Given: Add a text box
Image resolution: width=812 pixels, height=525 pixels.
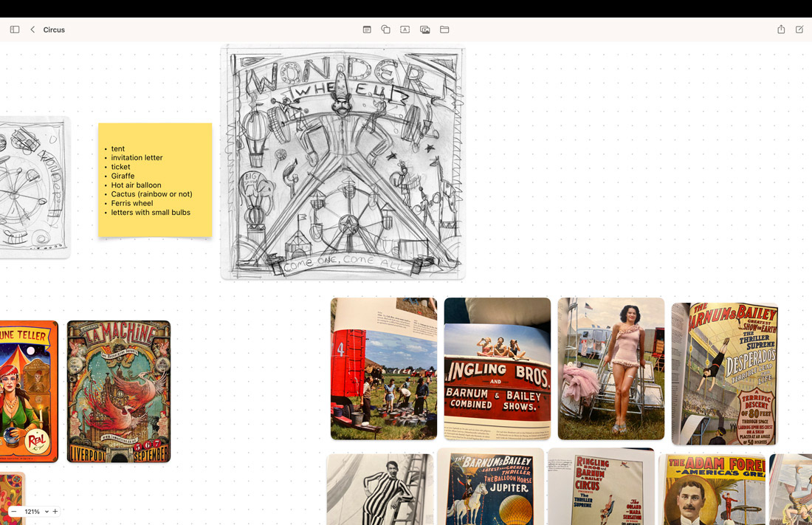Looking at the screenshot, I should (x=405, y=30).
